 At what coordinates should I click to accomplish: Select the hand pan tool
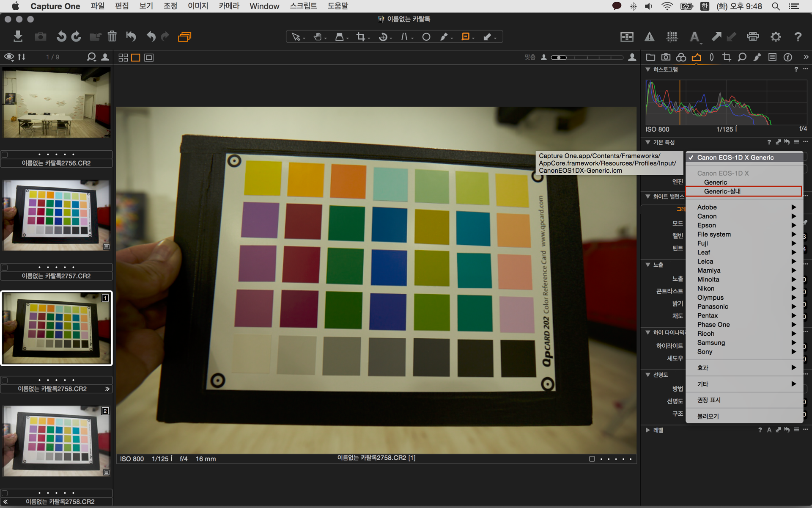tap(318, 37)
